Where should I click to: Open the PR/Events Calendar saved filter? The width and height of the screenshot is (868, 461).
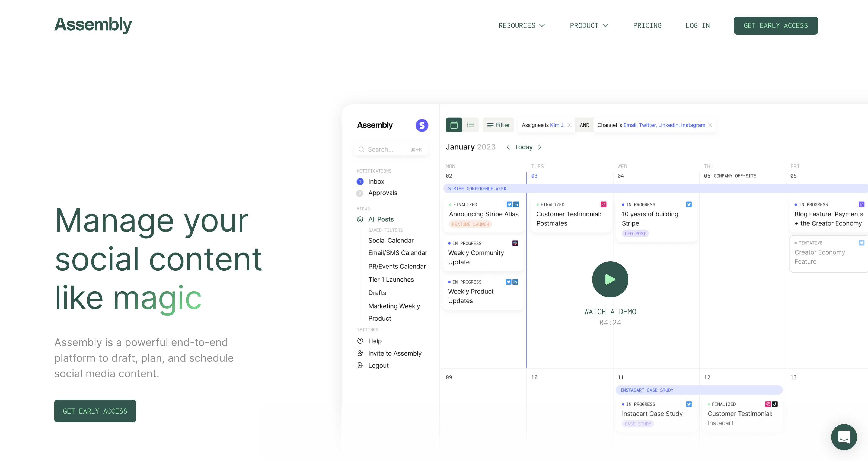tap(397, 267)
